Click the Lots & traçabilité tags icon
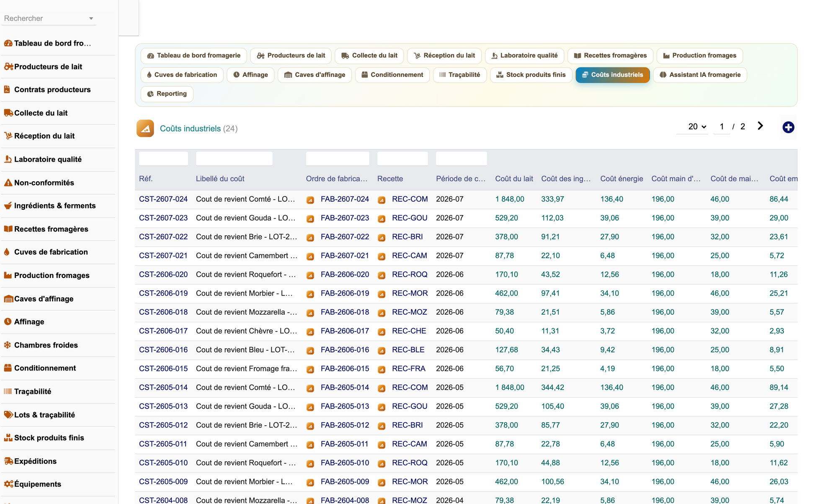The width and height of the screenshot is (815, 504). coord(8,415)
